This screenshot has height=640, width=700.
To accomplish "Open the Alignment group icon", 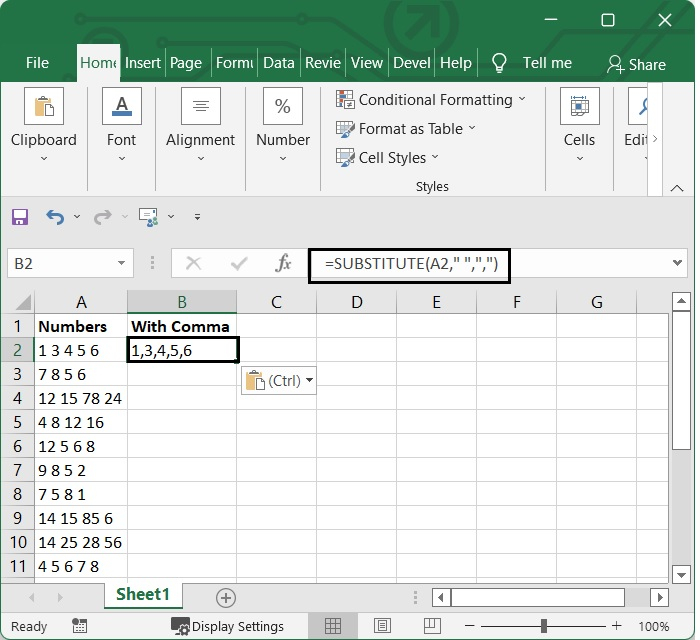I will (200, 106).
